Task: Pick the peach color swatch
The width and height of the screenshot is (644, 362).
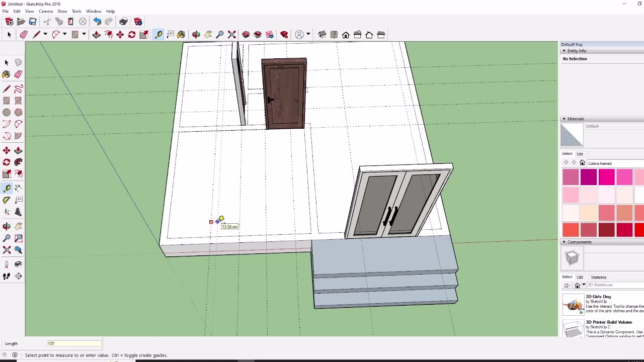Action: (x=589, y=212)
